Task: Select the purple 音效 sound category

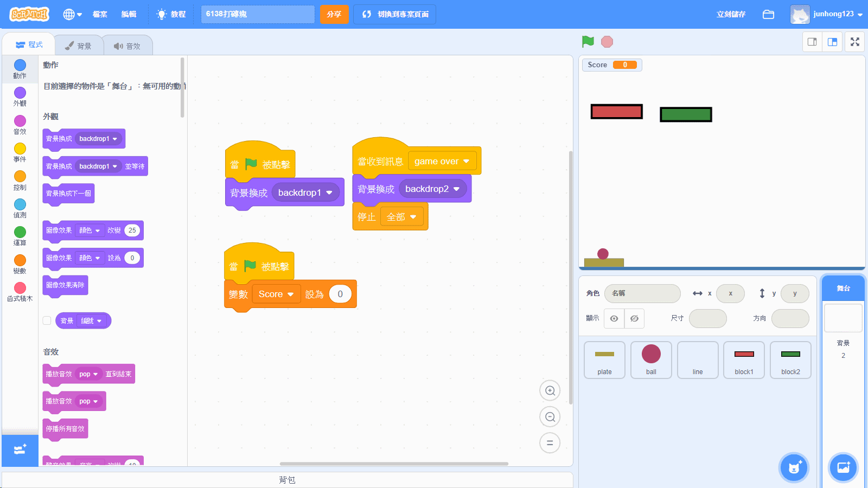Action: 20,125
